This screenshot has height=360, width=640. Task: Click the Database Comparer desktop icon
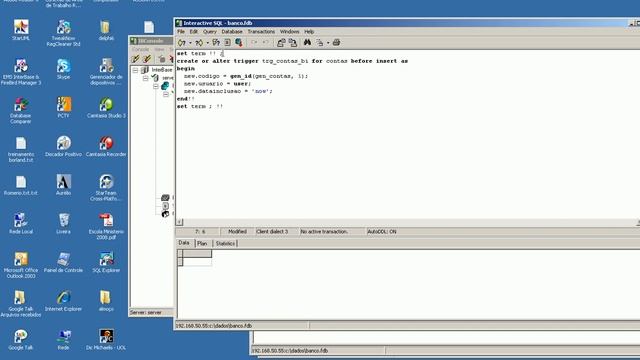coord(21,110)
